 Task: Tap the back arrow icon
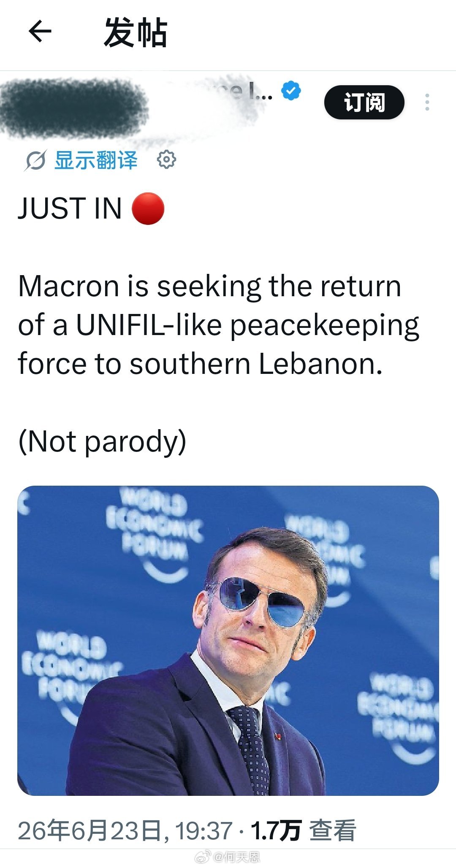click(40, 32)
